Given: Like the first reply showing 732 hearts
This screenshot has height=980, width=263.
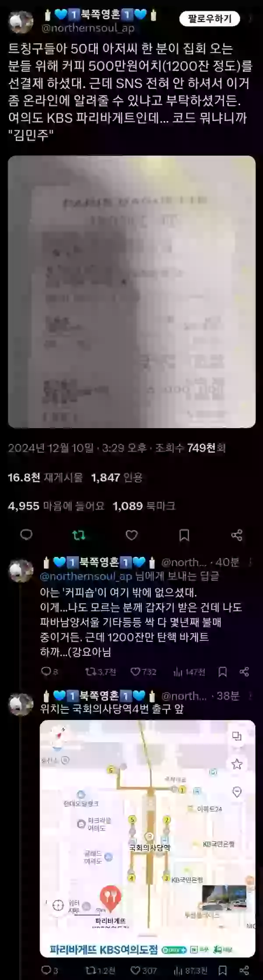Looking at the screenshot, I should 143,672.
